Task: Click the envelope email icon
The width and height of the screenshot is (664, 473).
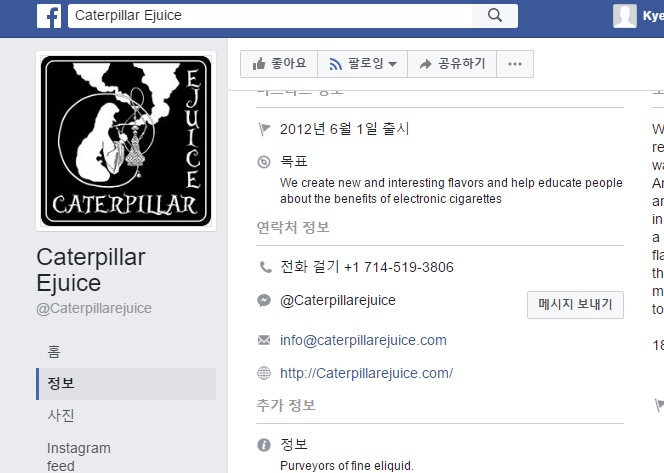Action: (x=264, y=340)
